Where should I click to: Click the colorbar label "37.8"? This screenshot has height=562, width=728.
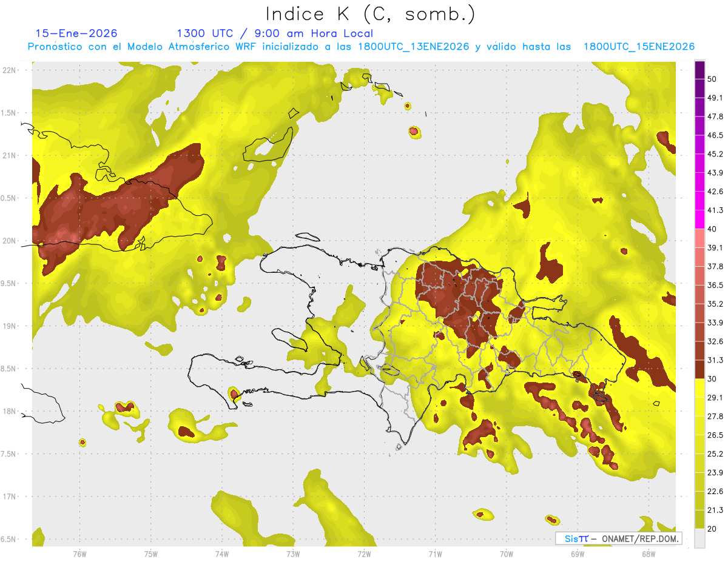click(715, 267)
